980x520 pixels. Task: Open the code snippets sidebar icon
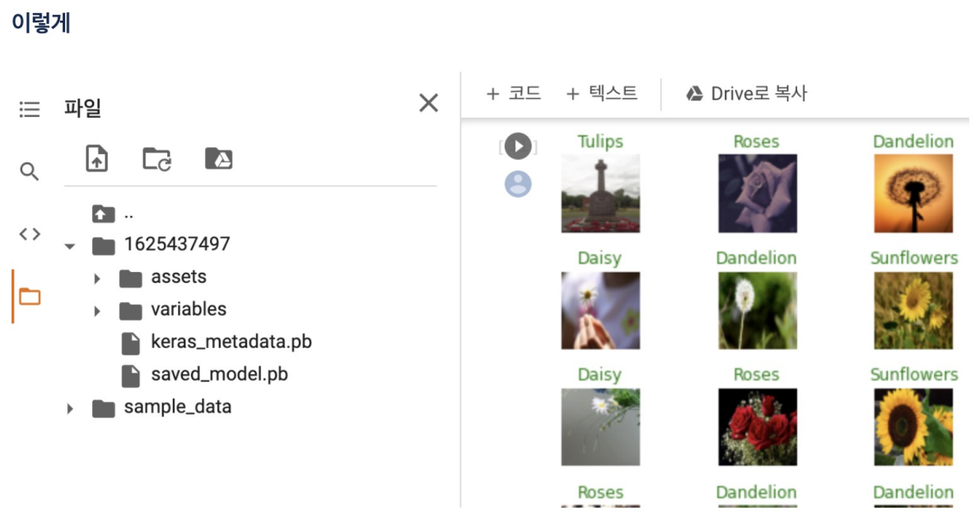click(30, 234)
